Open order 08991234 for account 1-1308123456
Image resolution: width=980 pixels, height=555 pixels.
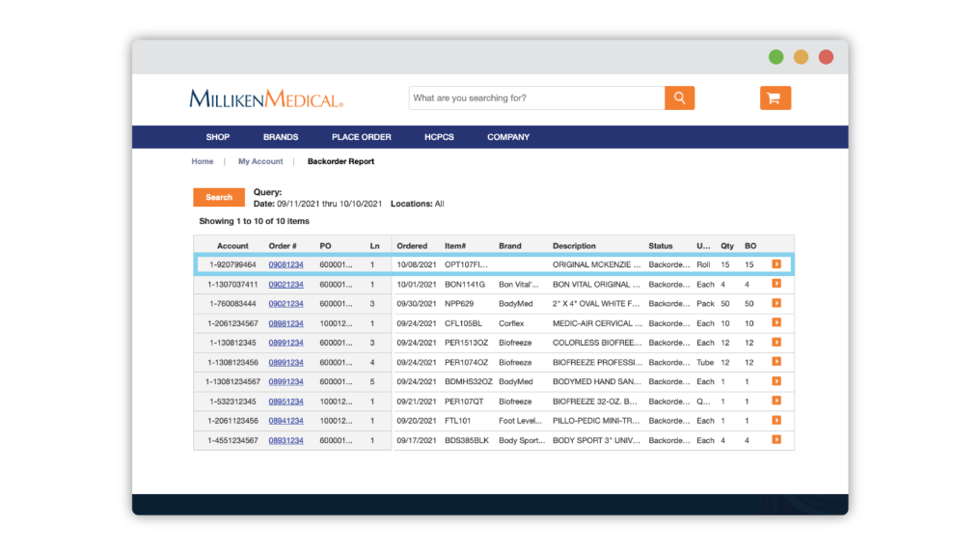(x=286, y=362)
